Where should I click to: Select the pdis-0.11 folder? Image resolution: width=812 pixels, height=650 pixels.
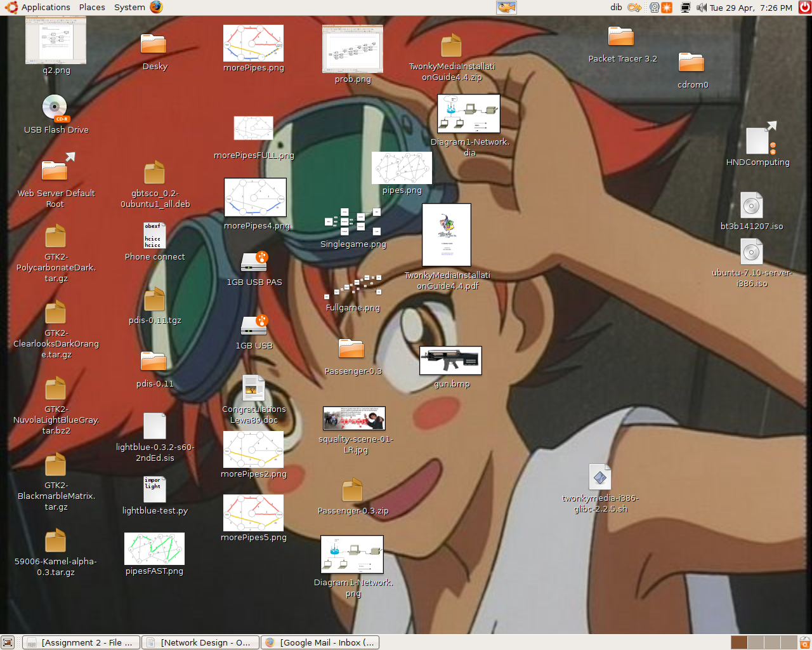click(154, 361)
